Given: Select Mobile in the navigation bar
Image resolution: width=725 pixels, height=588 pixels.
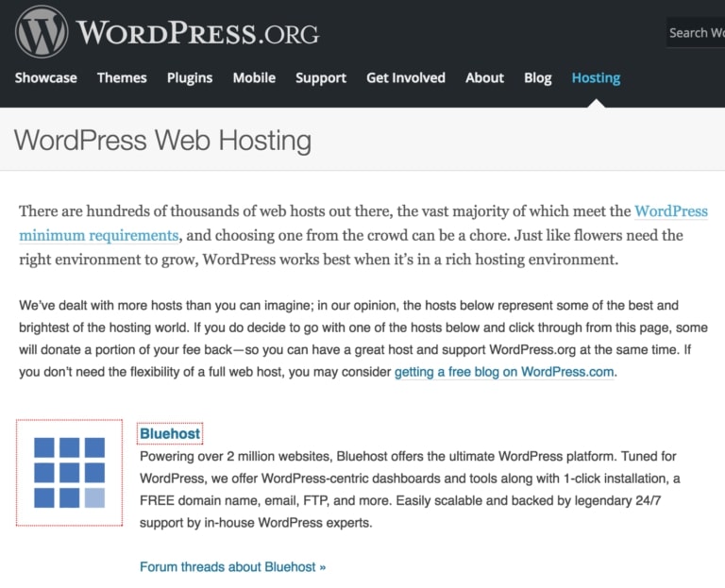Looking at the screenshot, I should 254,77.
